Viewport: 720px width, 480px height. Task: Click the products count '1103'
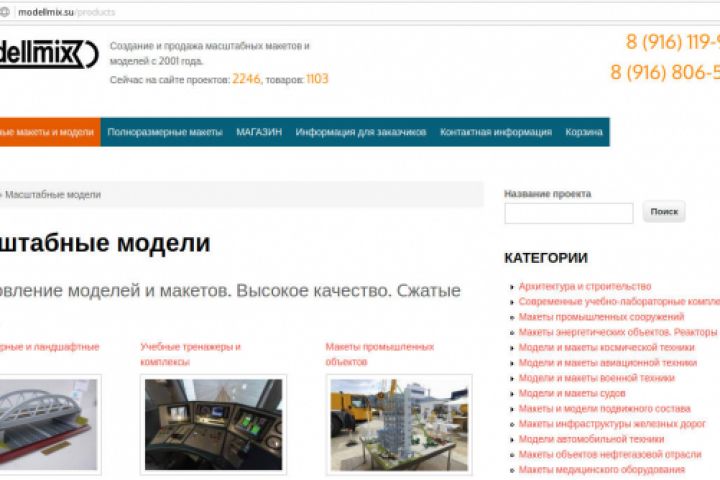pos(317,79)
